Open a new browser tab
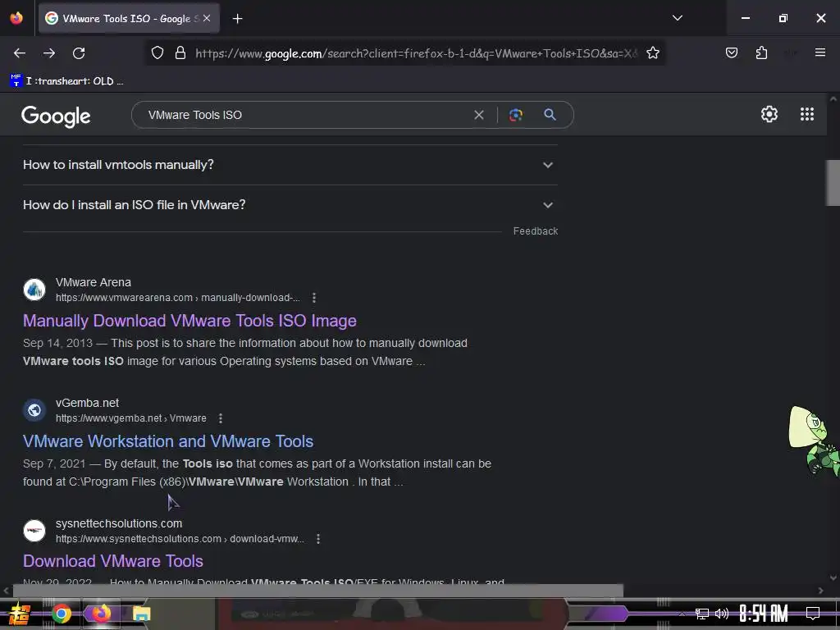This screenshot has height=630, width=840. 237,19
